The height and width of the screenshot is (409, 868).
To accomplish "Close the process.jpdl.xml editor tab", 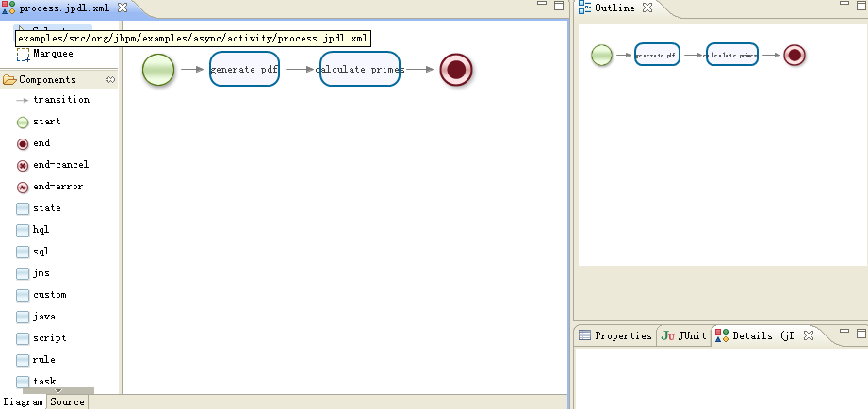I will point(123,8).
